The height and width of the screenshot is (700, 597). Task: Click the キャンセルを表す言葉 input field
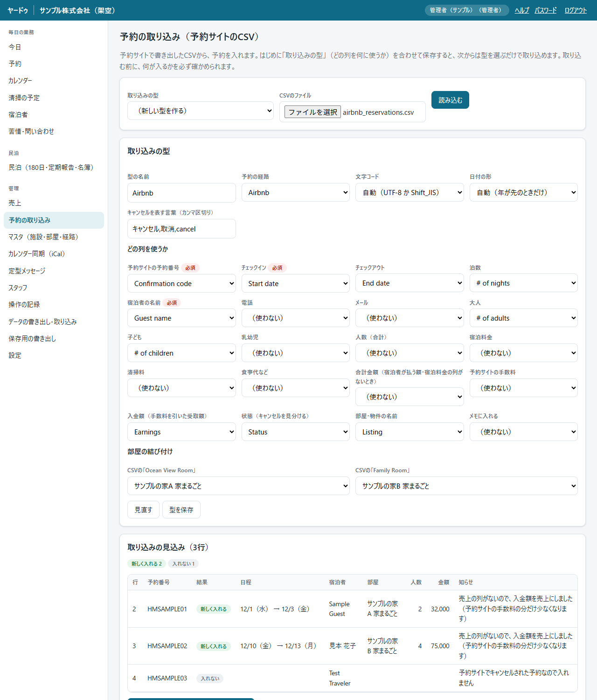pos(181,229)
